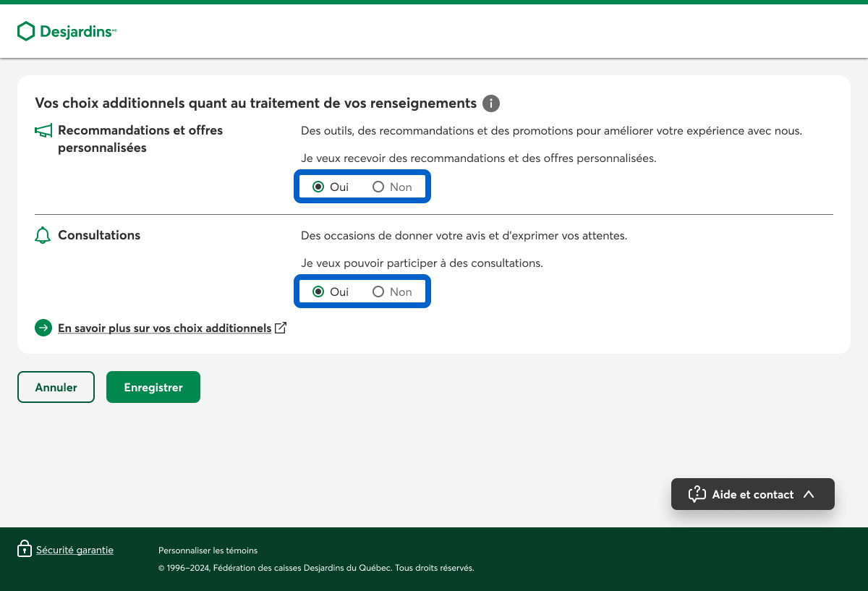Click the green arrow circle icon
Viewport: 868px width, 591px height.
(x=43, y=328)
